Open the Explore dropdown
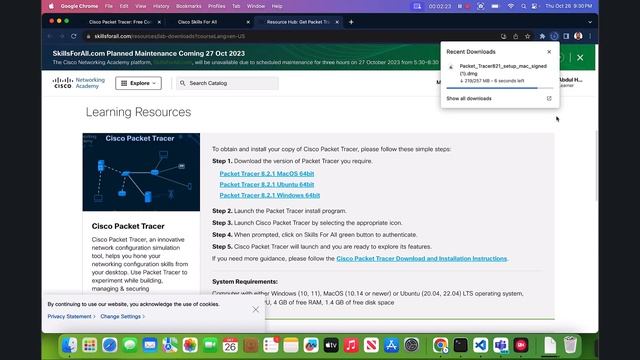 coord(138,83)
